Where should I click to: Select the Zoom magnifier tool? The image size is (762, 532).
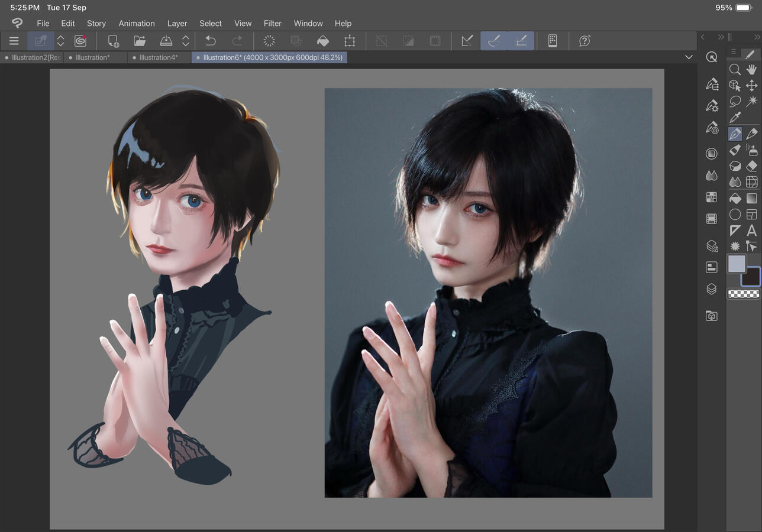coord(735,69)
